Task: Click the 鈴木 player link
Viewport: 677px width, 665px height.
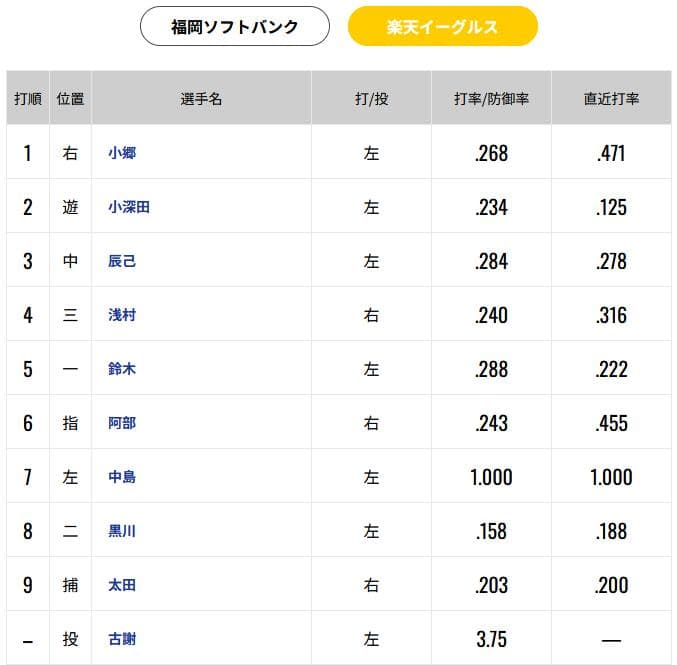Action: click(122, 369)
